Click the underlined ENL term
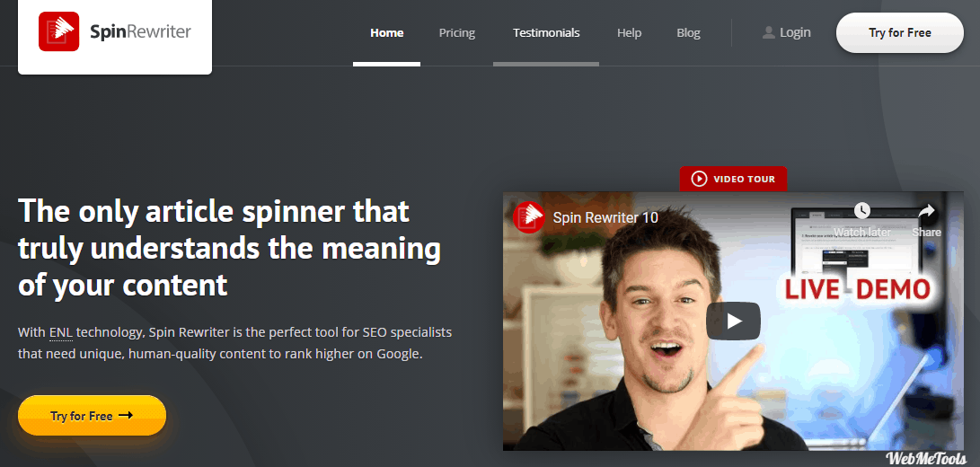The width and height of the screenshot is (980, 467). coord(61,332)
